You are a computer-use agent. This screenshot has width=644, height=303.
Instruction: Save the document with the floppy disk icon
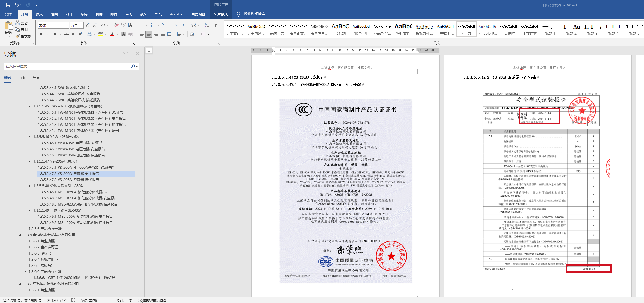coord(8,5)
